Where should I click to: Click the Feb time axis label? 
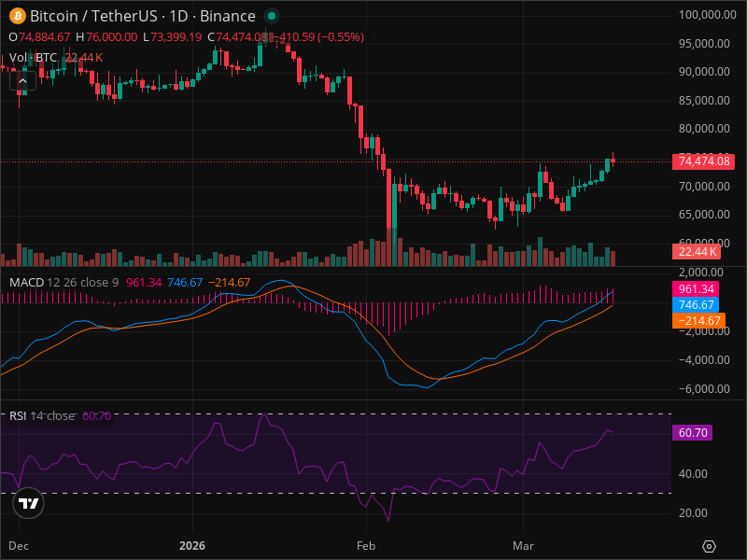pos(366,546)
